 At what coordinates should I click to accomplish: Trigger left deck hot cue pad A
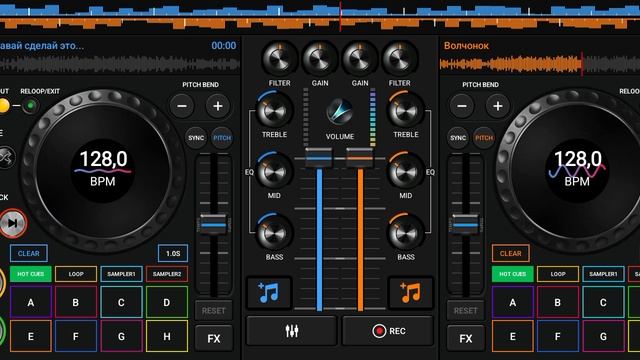pyautogui.click(x=31, y=302)
